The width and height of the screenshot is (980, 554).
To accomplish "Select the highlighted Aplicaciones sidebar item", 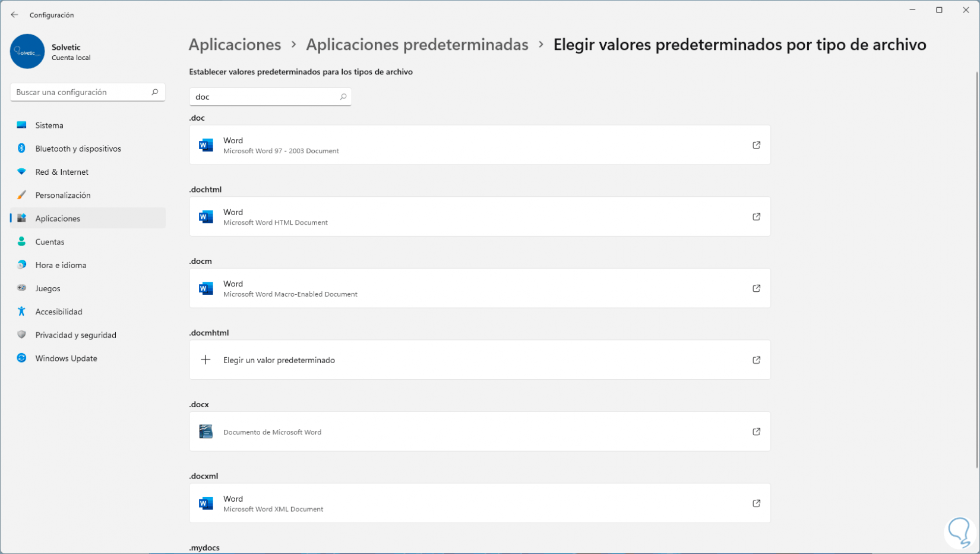I will (88, 218).
